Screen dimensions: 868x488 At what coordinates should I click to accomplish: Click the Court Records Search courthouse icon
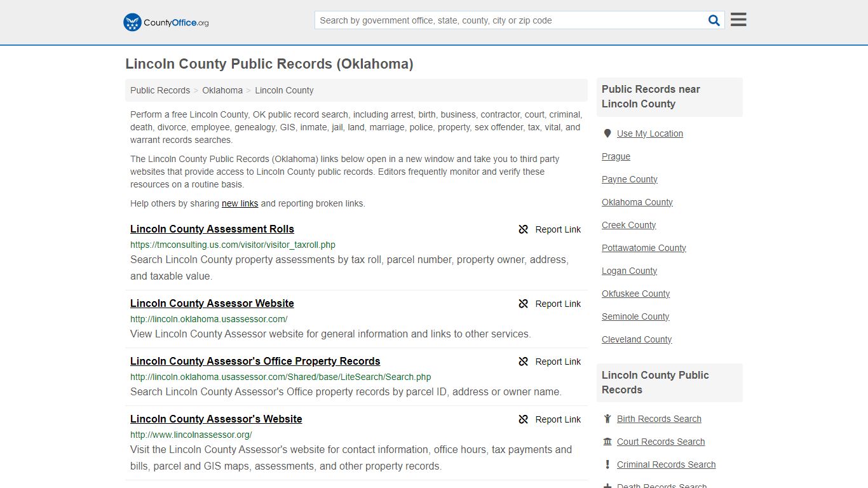(607, 442)
